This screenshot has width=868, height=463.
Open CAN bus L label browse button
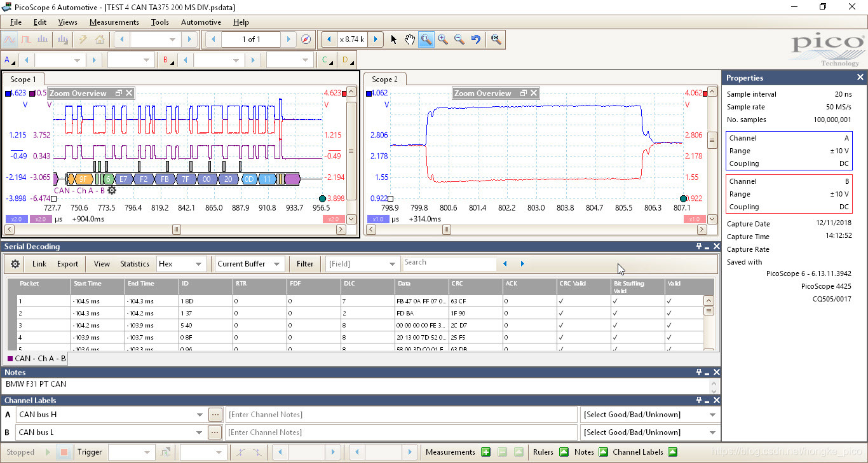point(215,432)
